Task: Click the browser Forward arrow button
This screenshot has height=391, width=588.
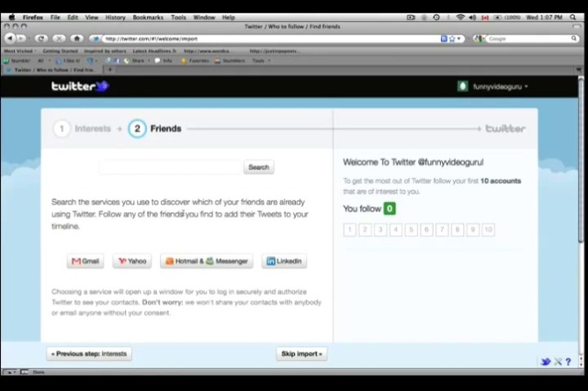Action: pos(21,39)
